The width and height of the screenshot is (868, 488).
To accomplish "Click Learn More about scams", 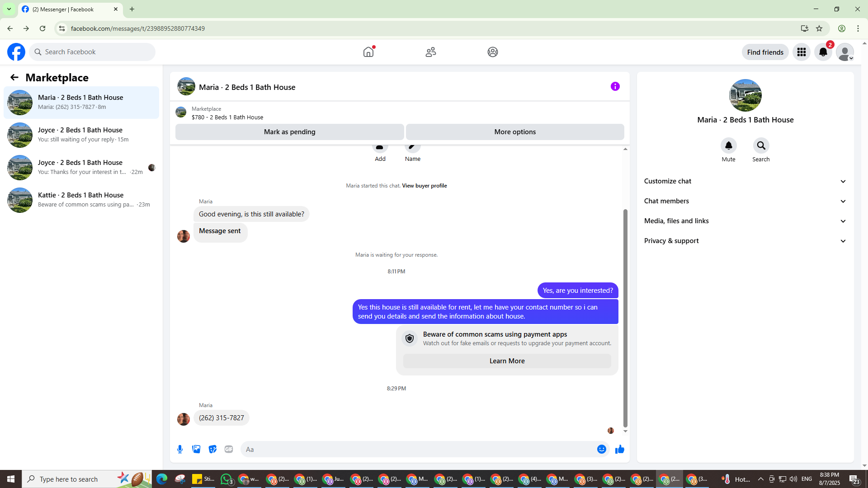I will point(507,361).
